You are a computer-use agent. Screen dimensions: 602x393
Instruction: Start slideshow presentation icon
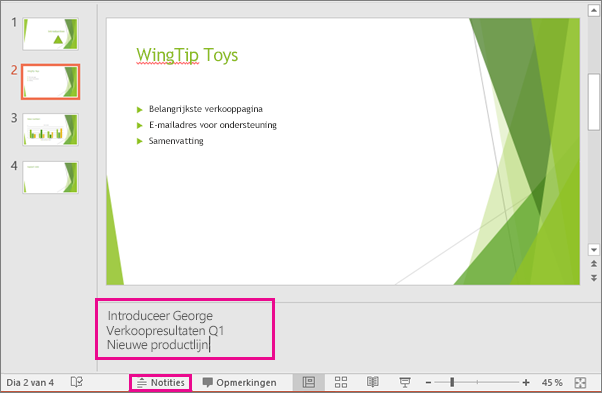[405, 382]
